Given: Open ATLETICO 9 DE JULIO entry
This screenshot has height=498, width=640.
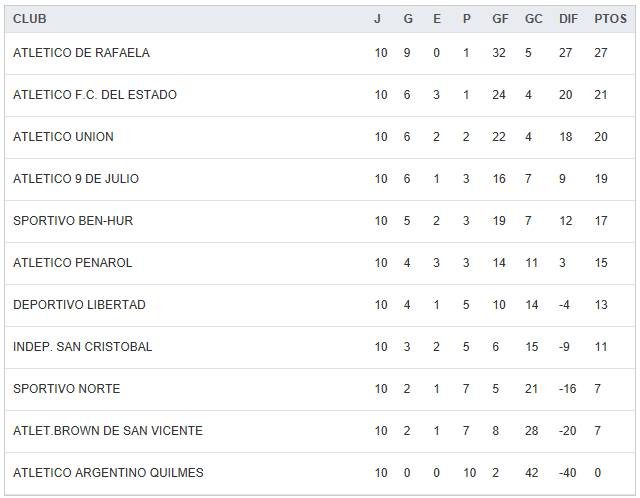Looking at the screenshot, I should (x=76, y=179).
